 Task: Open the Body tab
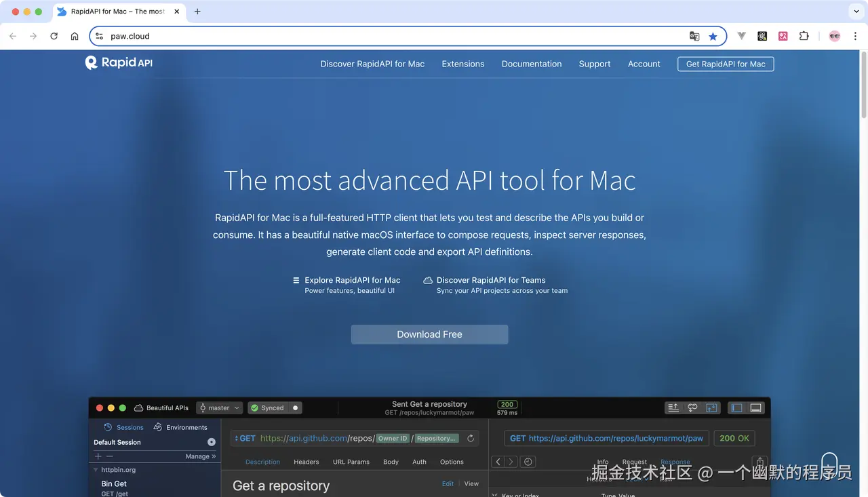point(391,462)
